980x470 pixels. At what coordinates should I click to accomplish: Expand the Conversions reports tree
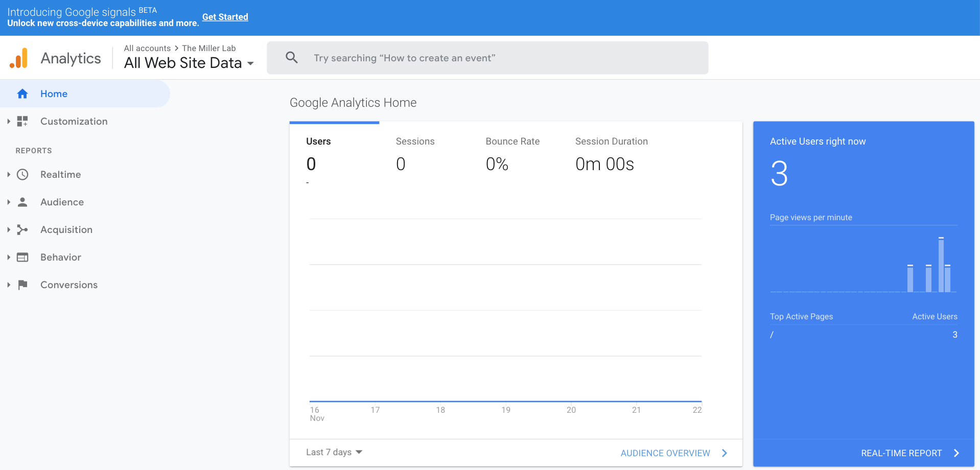point(9,285)
